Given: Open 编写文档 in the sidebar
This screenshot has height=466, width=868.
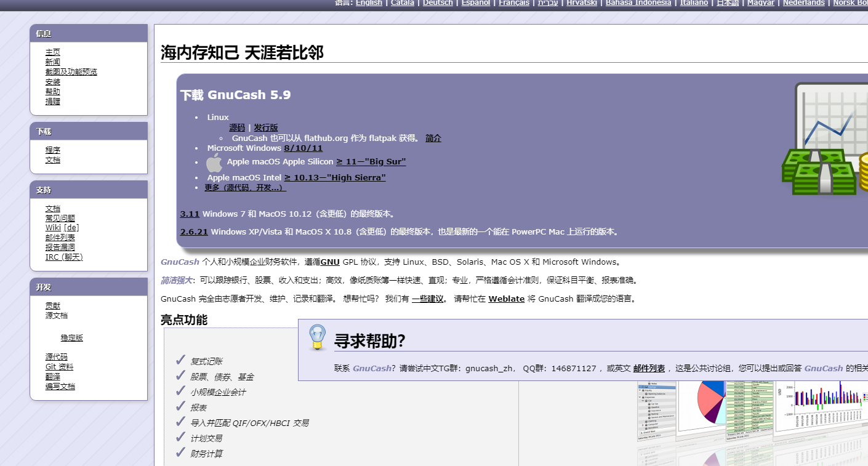Looking at the screenshot, I should click(x=60, y=387).
